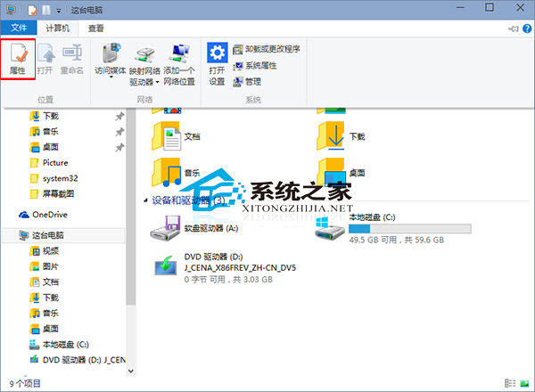Click OneDrive in the navigation pane

[48, 215]
